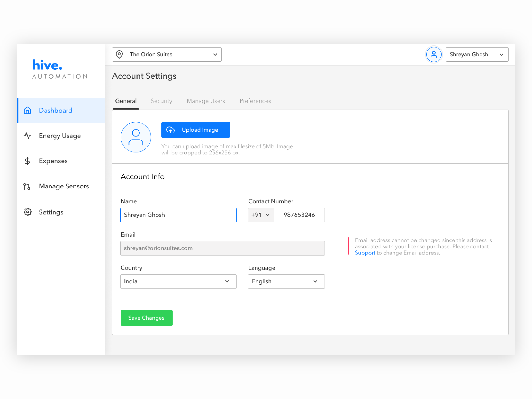Image resolution: width=532 pixels, height=399 pixels.
Task: Click the Name input field
Action: (x=178, y=215)
